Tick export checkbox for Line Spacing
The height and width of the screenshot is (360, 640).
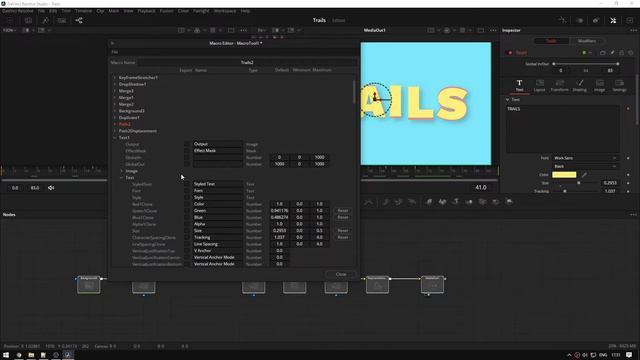pos(187,244)
